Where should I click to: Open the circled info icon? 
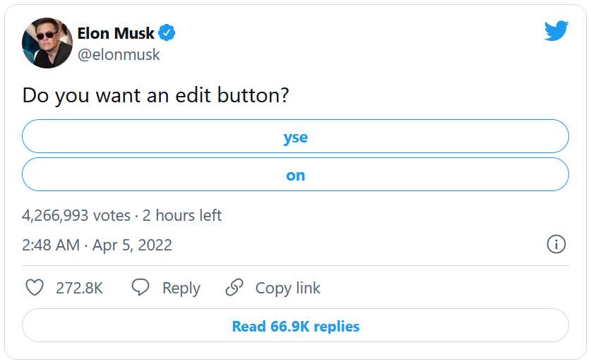point(556,245)
